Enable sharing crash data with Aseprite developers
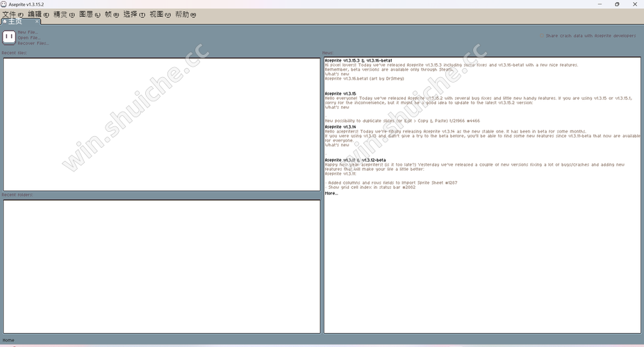 click(542, 35)
